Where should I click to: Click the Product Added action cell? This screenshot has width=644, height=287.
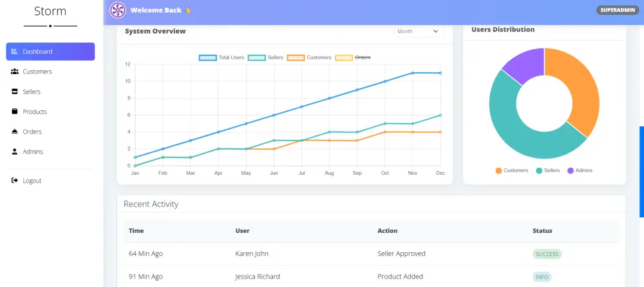[x=400, y=277]
